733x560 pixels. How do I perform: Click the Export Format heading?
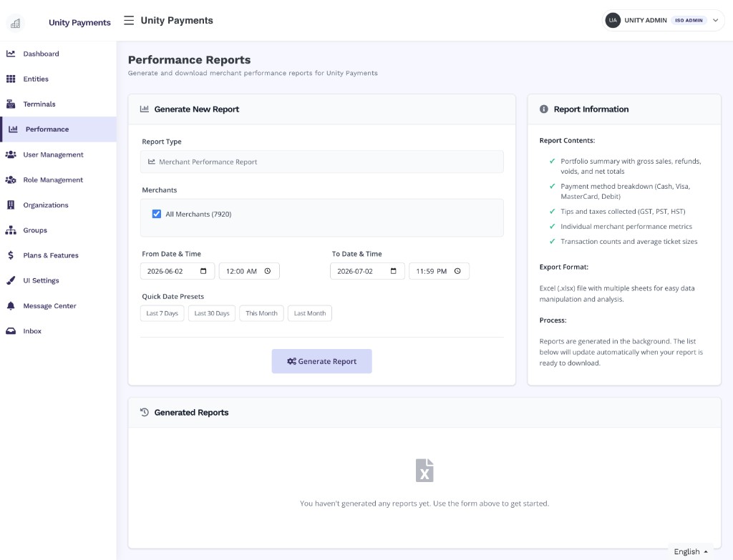point(564,267)
